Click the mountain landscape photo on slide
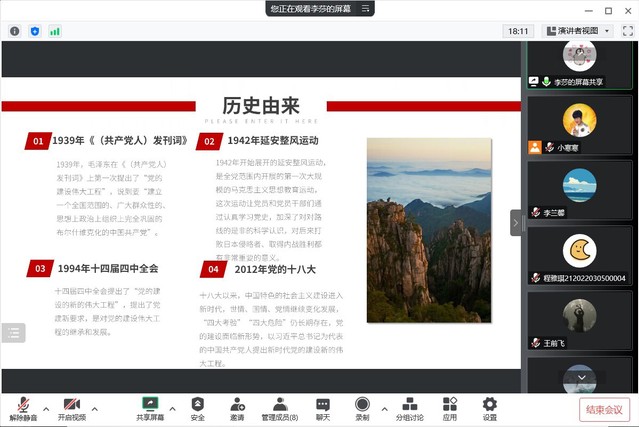This screenshot has height=427, width=639. tap(429, 231)
